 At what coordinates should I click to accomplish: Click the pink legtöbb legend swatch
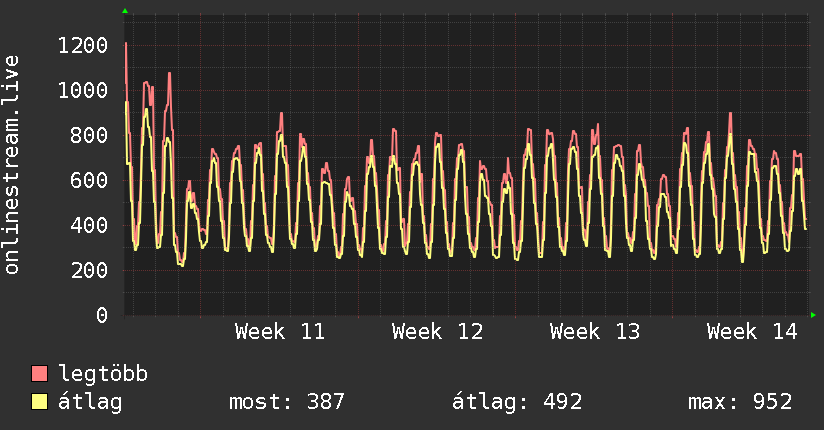pos(39,374)
